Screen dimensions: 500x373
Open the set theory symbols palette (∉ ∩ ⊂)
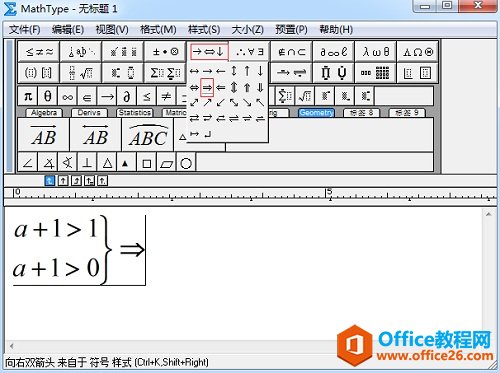tap(292, 52)
